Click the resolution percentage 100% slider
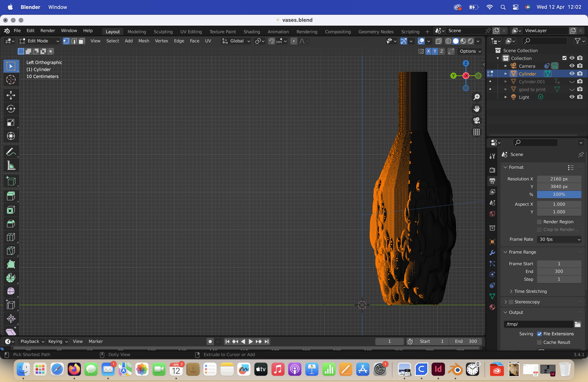 [559, 195]
